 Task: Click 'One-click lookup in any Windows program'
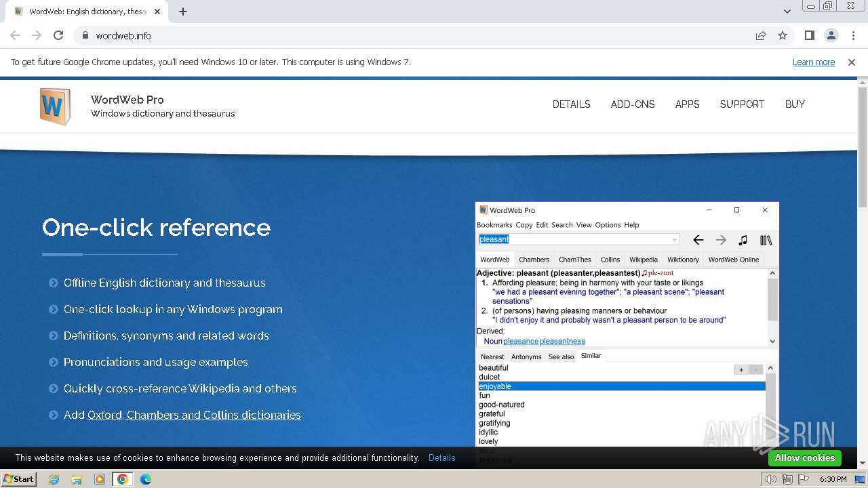pyautogui.click(x=173, y=309)
